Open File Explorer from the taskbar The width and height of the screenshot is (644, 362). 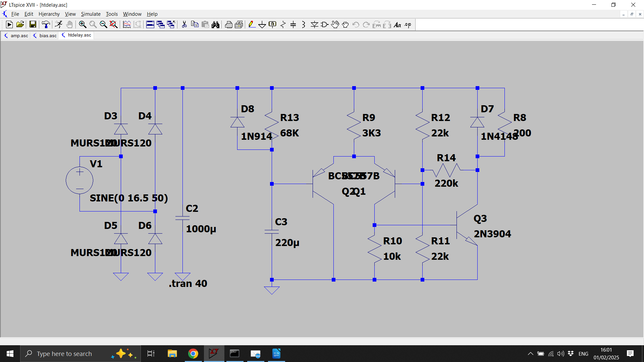point(172,354)
